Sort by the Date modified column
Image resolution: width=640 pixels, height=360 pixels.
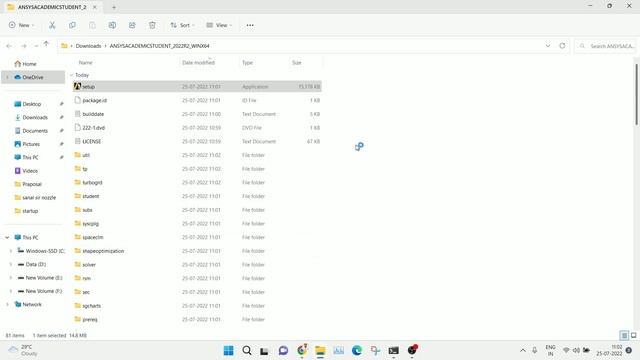pos(198,62)
